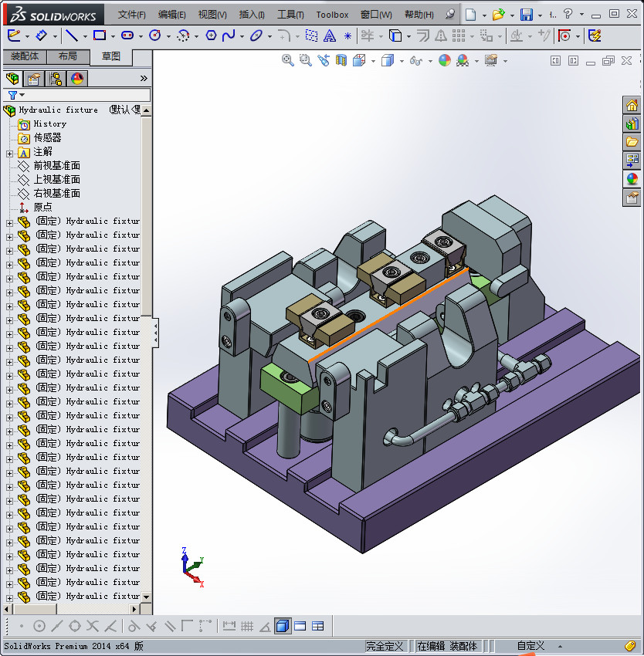Switch to the 装配体 tab
The width and height of the screenshot is (644, 656).
25,56
